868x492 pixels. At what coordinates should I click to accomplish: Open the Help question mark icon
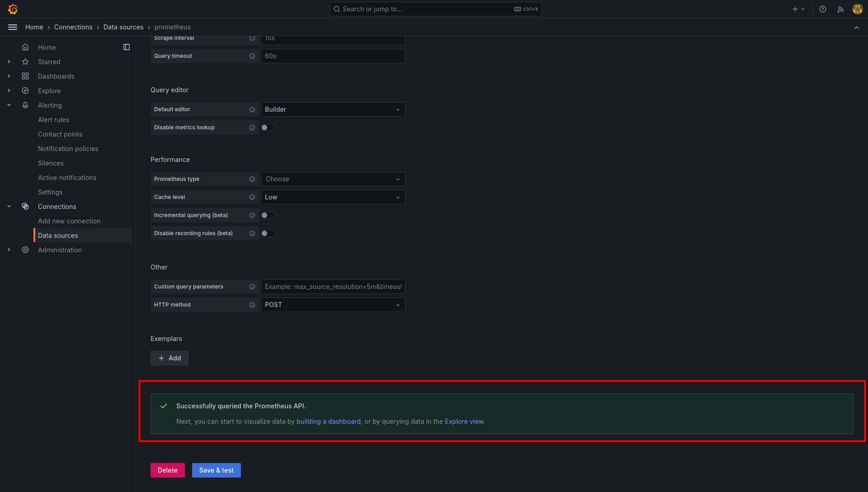823,9
